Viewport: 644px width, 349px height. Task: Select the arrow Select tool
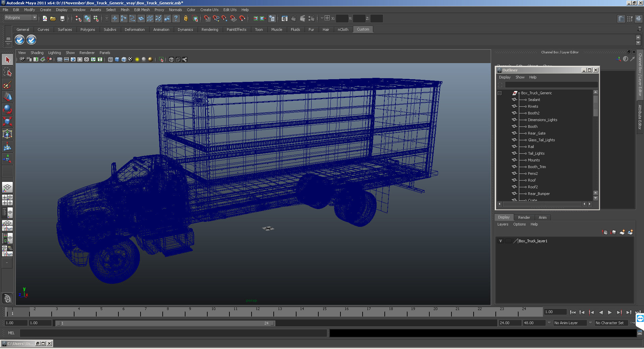[x=7, y=60]
